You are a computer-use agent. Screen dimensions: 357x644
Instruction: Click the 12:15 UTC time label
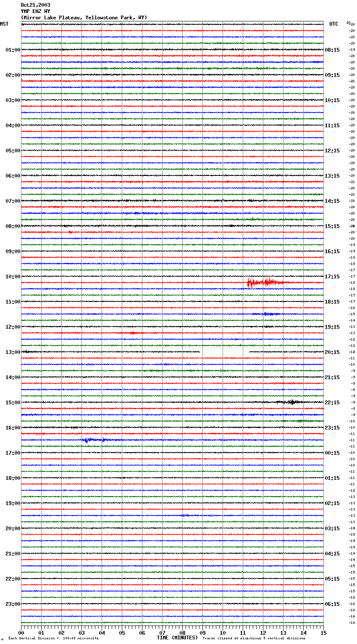(x=332, y=151)
